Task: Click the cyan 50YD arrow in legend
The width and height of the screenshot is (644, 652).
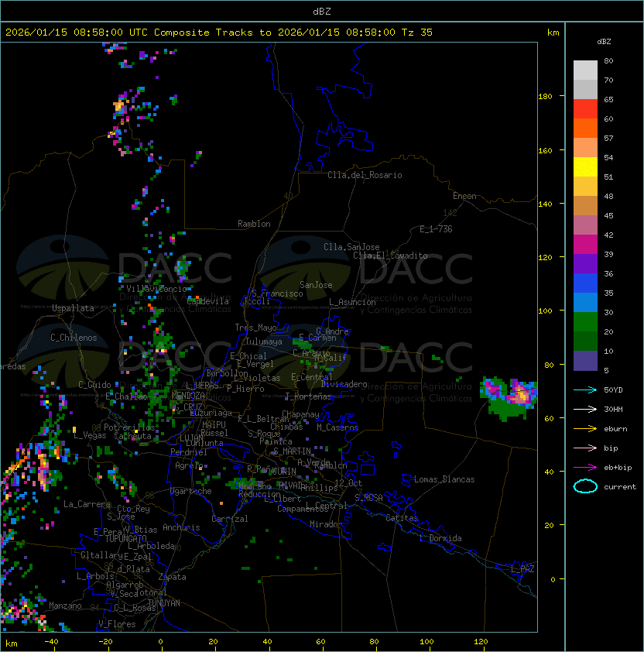Action: click(585, 389)
